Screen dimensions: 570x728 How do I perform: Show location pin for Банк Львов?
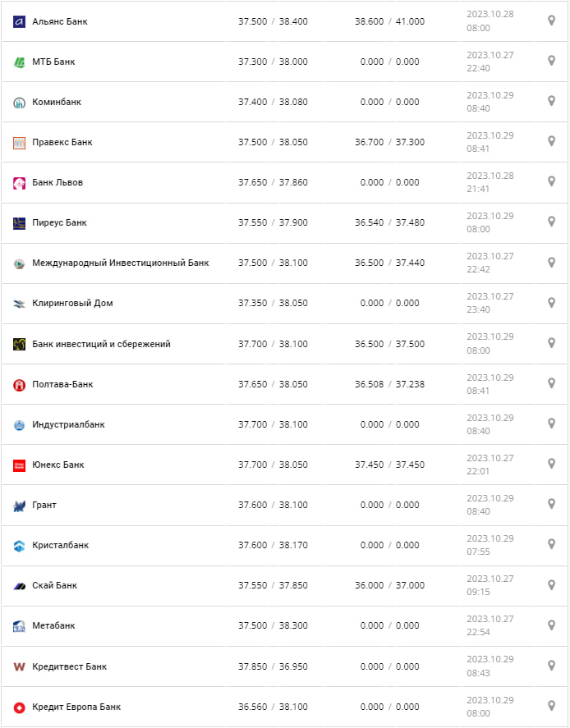[x=552, y=181]
